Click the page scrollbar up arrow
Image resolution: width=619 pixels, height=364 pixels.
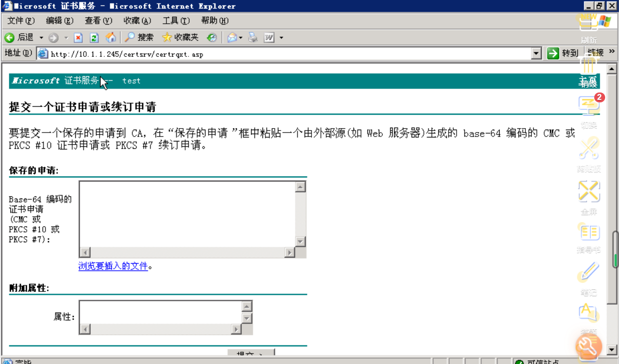point(612,69)
